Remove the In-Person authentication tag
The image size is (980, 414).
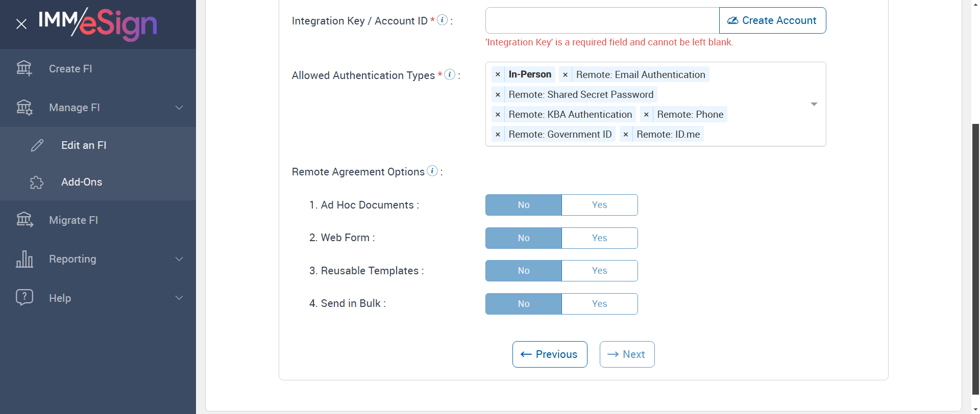pos(498,74)
